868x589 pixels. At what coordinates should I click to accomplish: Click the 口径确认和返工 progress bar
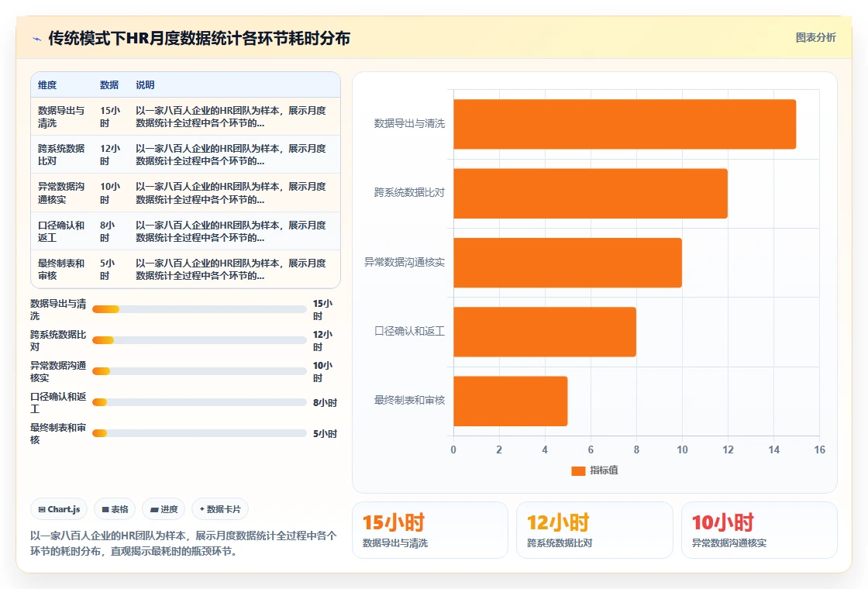[x=199, y=402]
